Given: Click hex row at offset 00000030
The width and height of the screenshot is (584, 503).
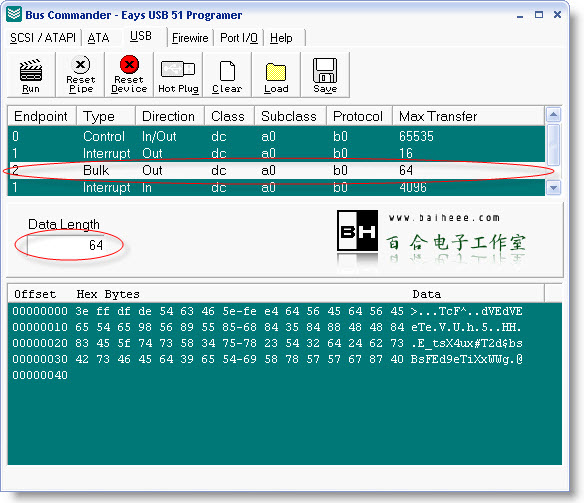Looking at the screenshot, I should [267, 359].
